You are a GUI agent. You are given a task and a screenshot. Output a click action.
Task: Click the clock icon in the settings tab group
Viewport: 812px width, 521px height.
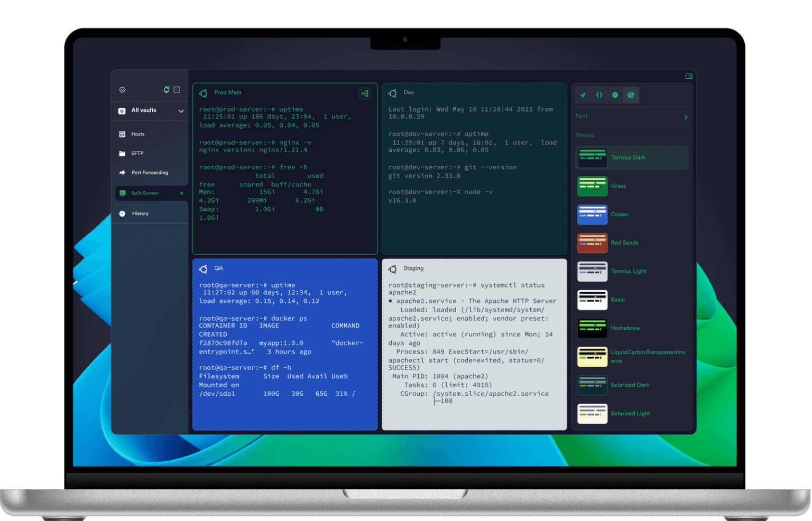(x=615, y=95)
